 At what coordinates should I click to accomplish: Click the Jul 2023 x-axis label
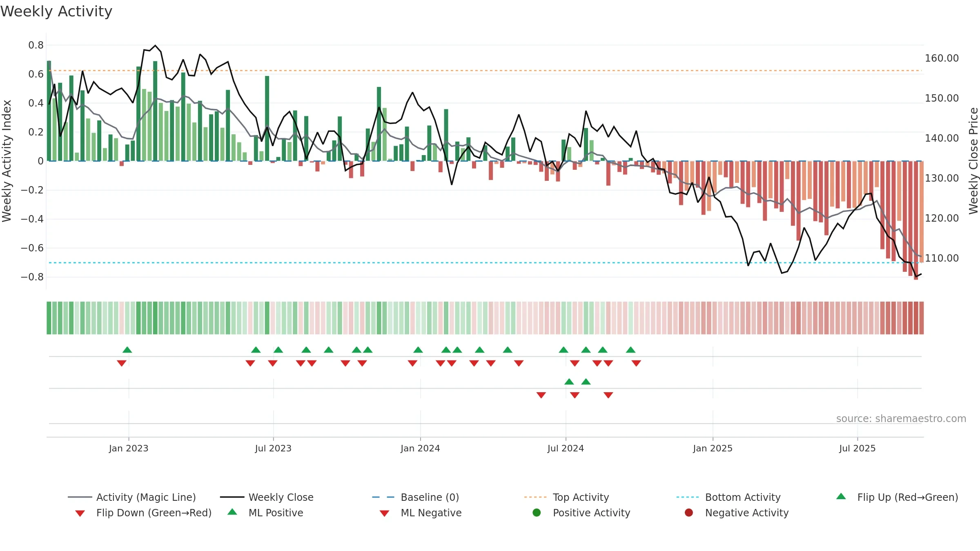273,448
